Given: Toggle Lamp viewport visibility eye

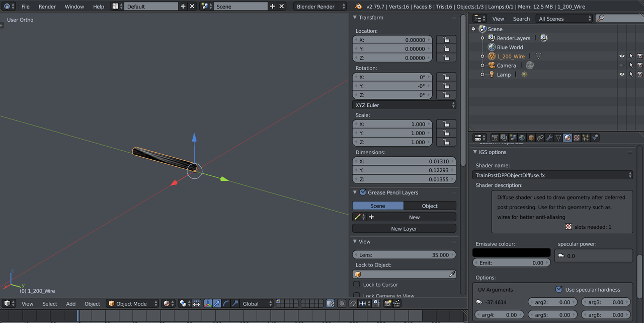Looking at the screenshot, I should [622, 75].
